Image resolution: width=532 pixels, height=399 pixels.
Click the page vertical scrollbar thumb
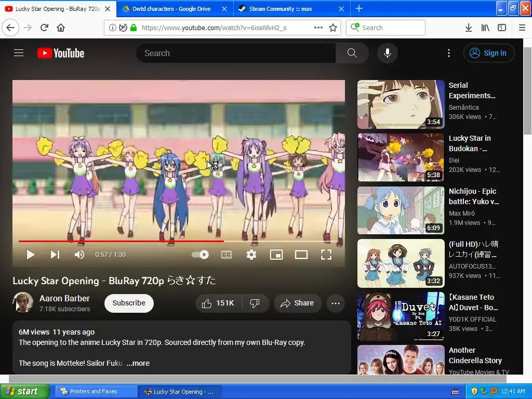[528, 91]
